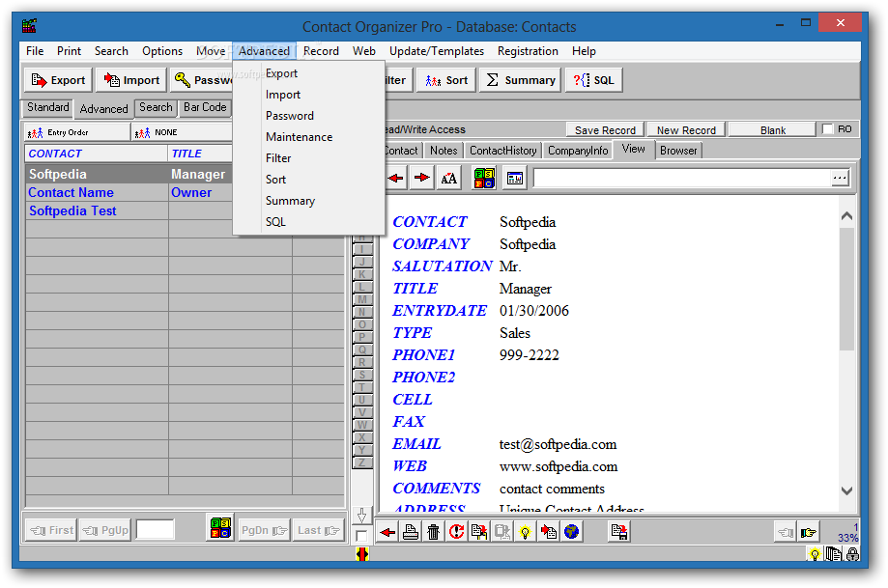Image resolution: width=888 pixels, height=588 pixels.
Task: Click the document with red arrow copy icon
Action: (x=479, y=532)
